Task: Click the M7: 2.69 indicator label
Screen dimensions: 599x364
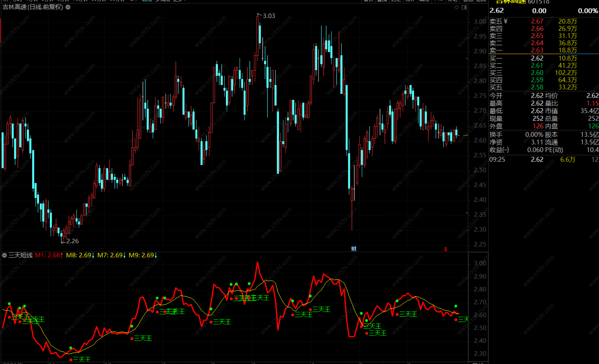Action: (x=111, y=255)
